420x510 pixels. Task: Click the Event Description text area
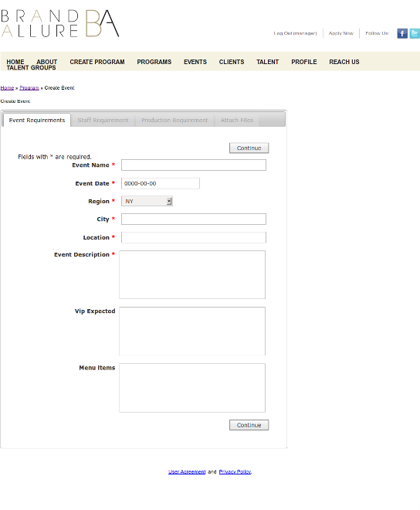192,274
